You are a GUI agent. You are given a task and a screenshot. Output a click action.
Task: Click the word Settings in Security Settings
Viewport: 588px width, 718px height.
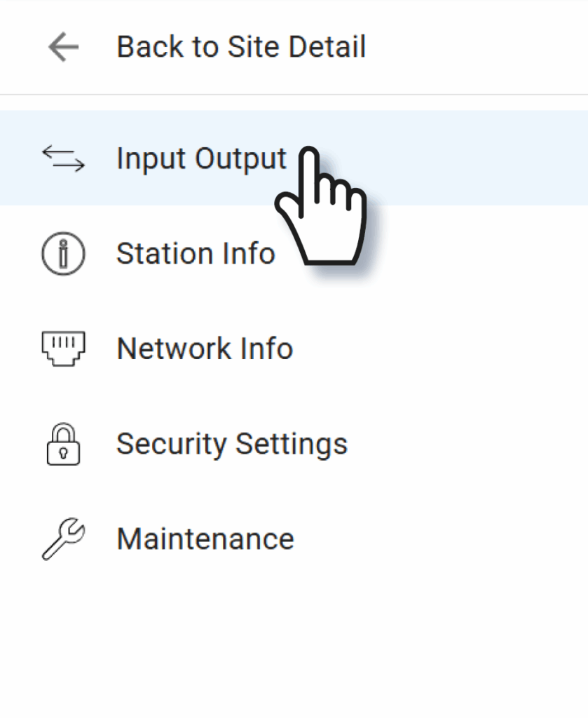tap(292, 444)
